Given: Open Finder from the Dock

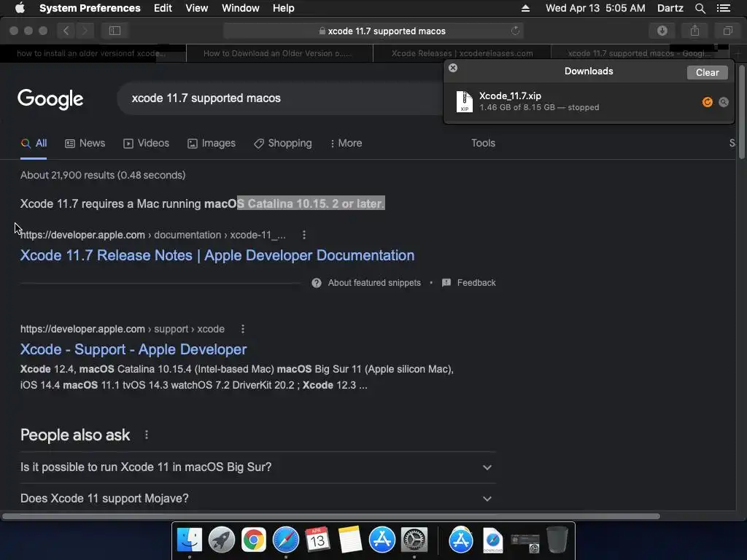Looking at the screenshot, I should coord(190,540).
